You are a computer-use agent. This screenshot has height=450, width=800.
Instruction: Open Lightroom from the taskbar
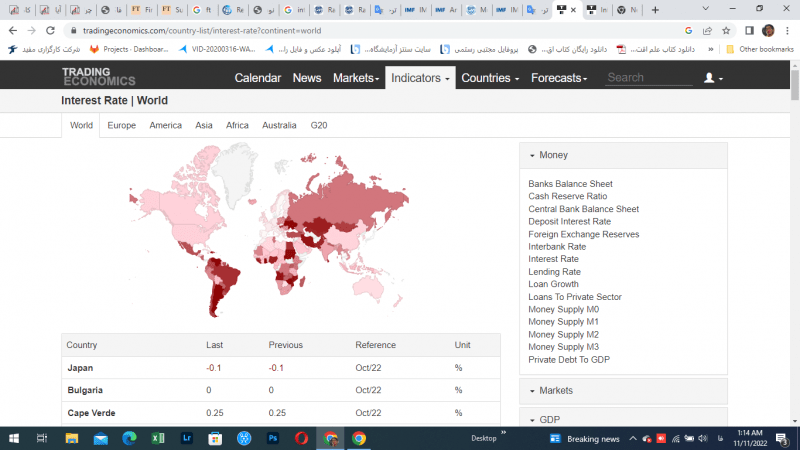[186, 438]
